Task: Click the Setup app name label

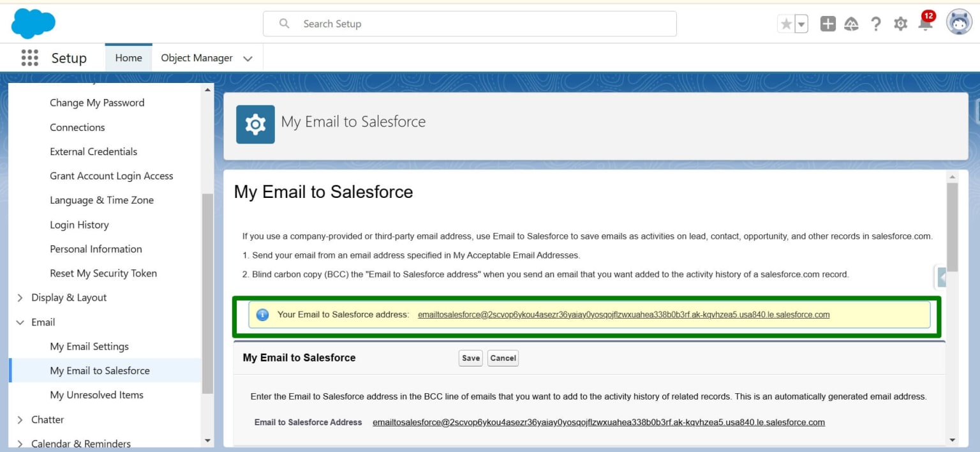Action: coord(69,58)
